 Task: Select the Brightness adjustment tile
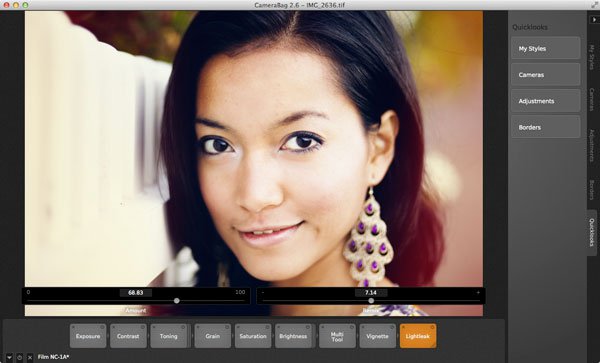point(293,336)
